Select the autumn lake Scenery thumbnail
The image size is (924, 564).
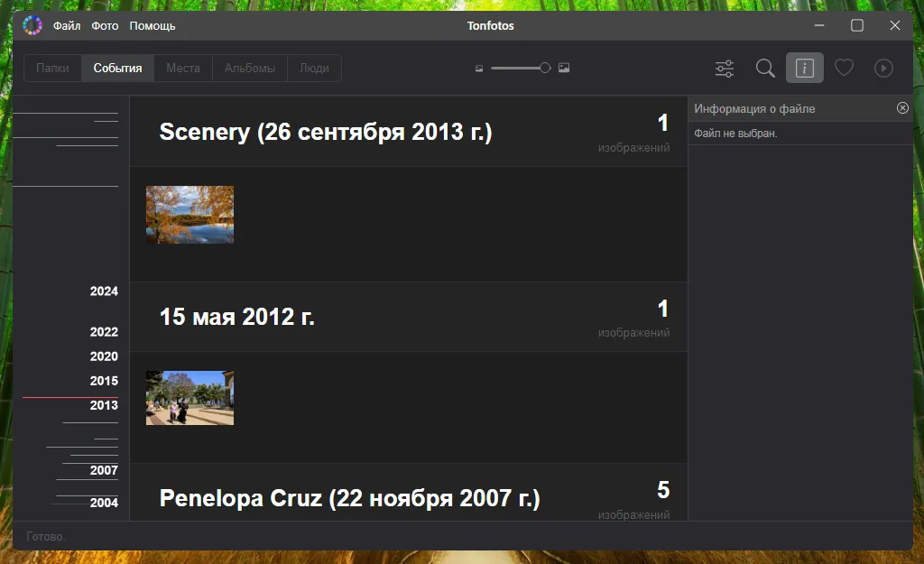189,215
